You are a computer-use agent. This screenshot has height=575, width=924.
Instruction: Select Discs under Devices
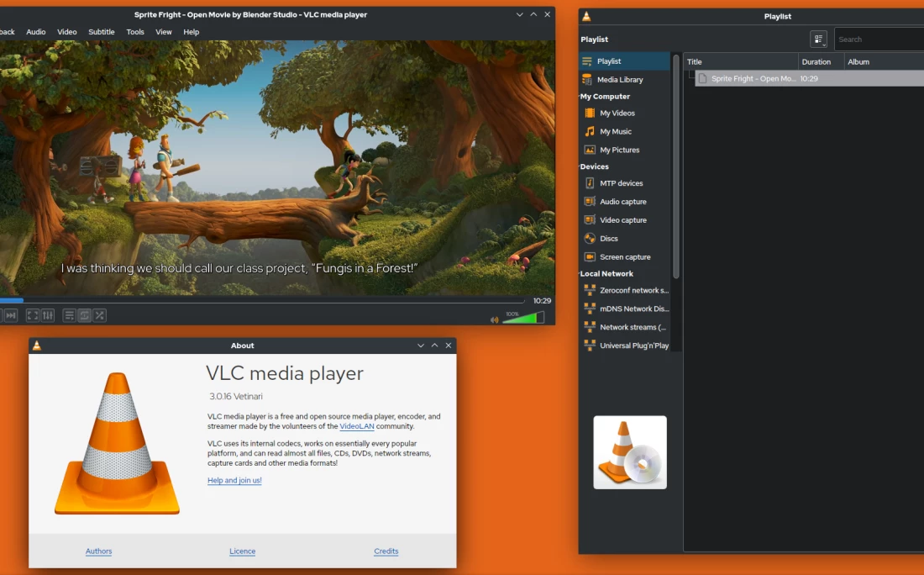[x=608, y=239]
